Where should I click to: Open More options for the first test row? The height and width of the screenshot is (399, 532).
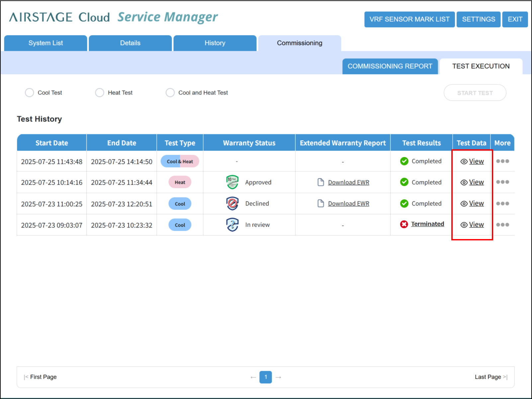coord(503,161)
